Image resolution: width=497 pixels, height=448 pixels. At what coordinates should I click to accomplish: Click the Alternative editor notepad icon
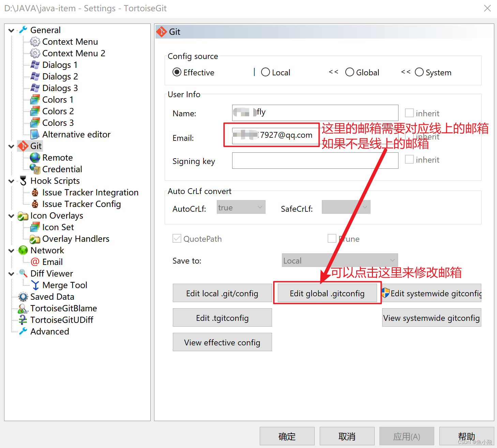pos(35,134)
